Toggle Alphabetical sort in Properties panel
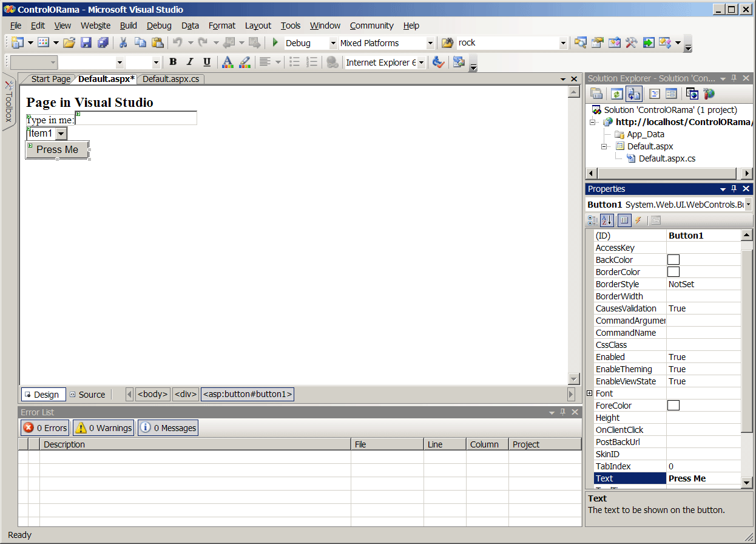The width and height of the screenshot is (756, 544). [607, 220]
